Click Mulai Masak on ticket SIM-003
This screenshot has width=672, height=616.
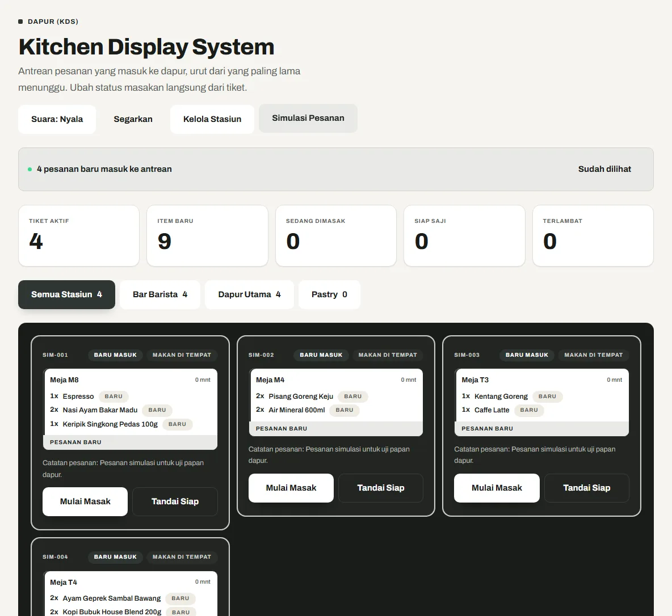pyautogui.click(x=497, y=488)
